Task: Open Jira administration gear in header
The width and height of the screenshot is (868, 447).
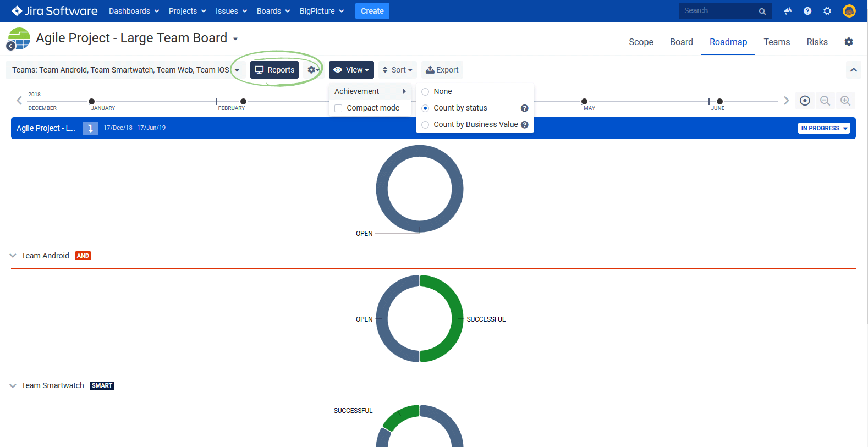Action: point(827,11)
